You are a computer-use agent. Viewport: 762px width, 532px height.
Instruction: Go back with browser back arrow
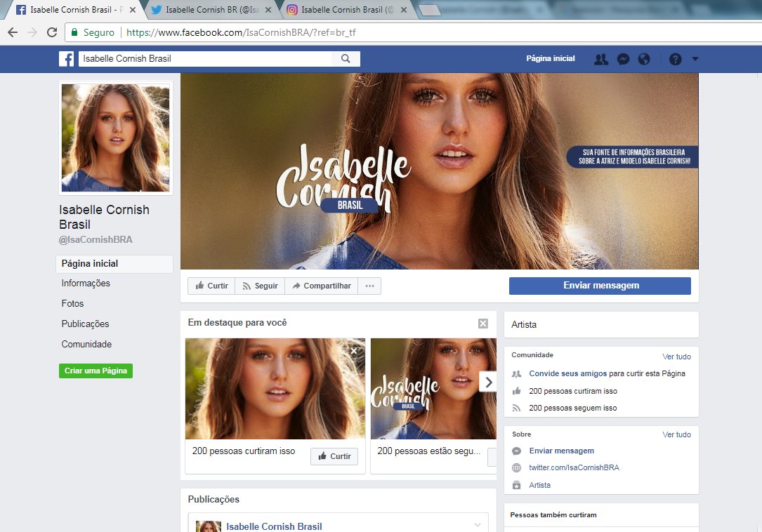(13, 32)
